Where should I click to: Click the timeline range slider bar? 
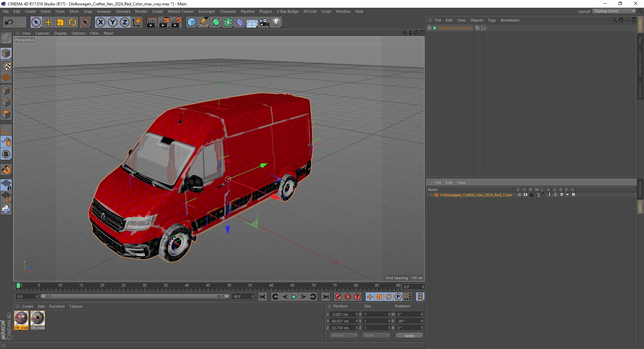click(135, 296)
